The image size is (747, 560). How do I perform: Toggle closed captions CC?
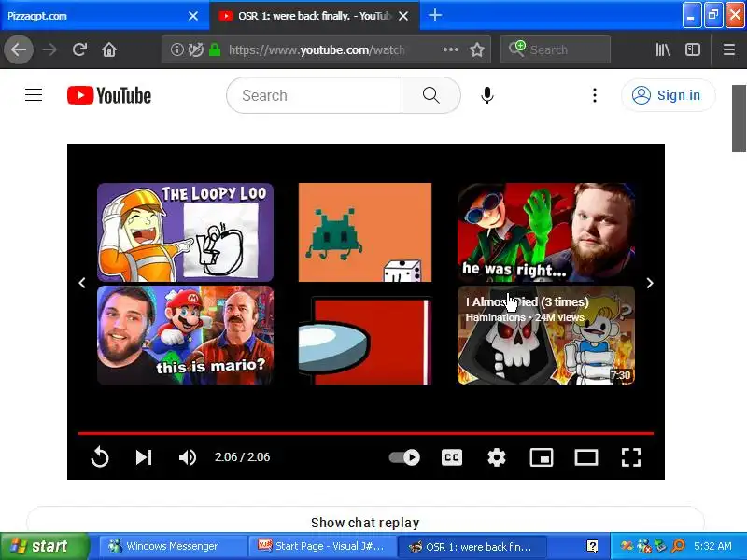(452, 457)
